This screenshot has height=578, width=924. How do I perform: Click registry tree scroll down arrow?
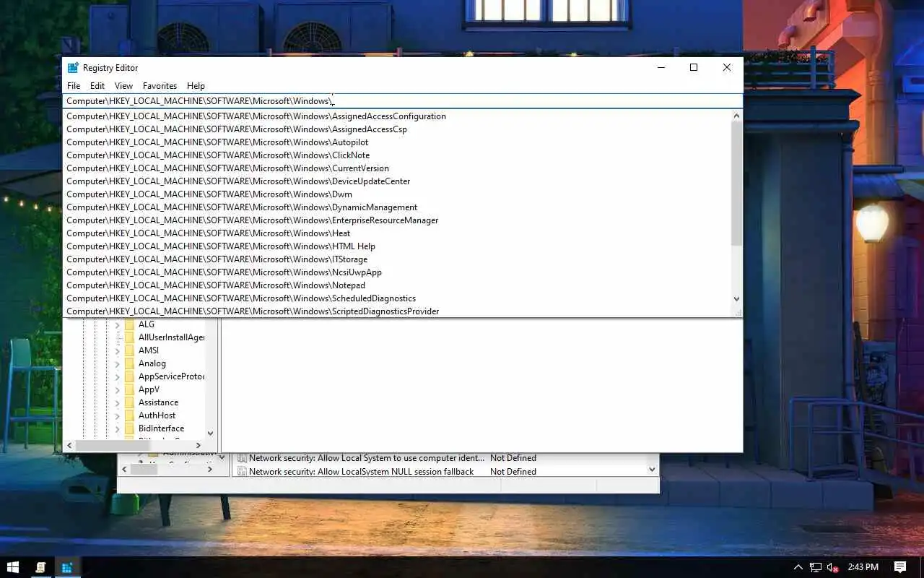[210, 433]
